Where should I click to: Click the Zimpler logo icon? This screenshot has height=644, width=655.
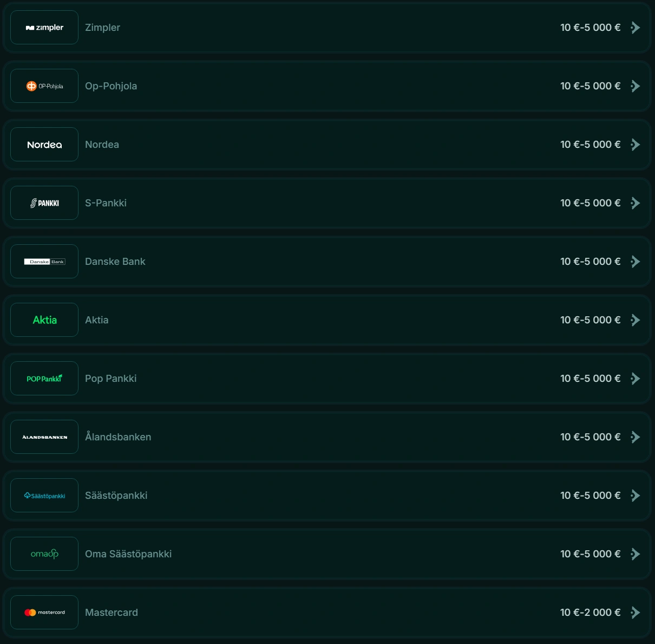pos(44,28)
